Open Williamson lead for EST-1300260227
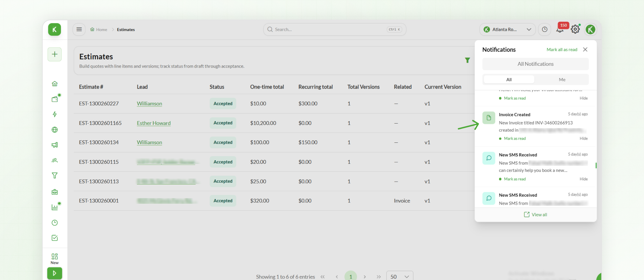 point(149,104)
